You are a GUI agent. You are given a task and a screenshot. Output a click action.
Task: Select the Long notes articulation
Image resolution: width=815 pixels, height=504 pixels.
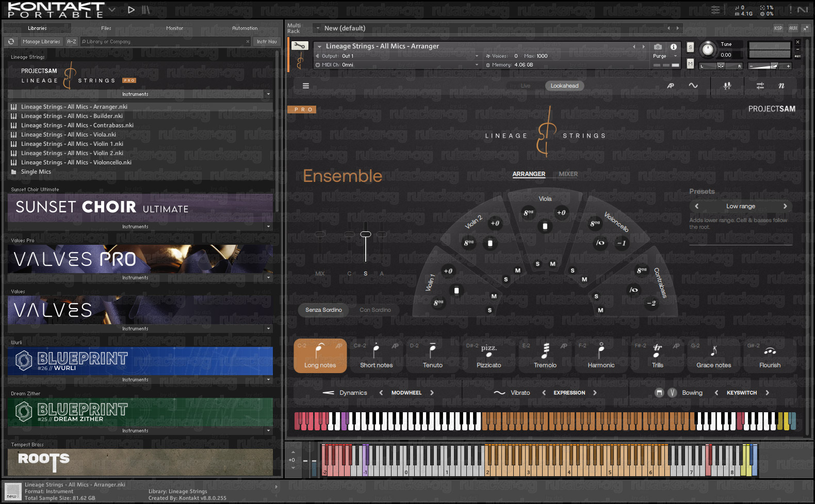pyautogui.click(x=320, y=356)
